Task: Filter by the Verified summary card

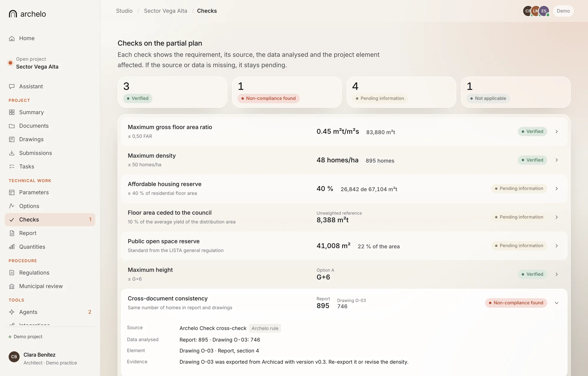Action: 173,92
